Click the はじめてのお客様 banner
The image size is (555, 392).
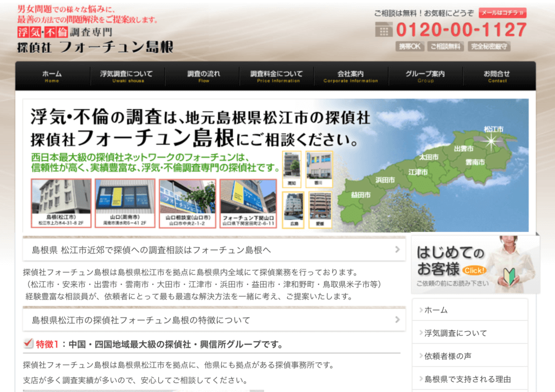click(475, 264)
